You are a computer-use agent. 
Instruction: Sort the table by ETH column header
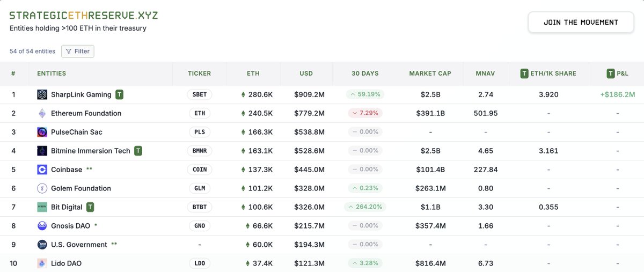[253, 73]
